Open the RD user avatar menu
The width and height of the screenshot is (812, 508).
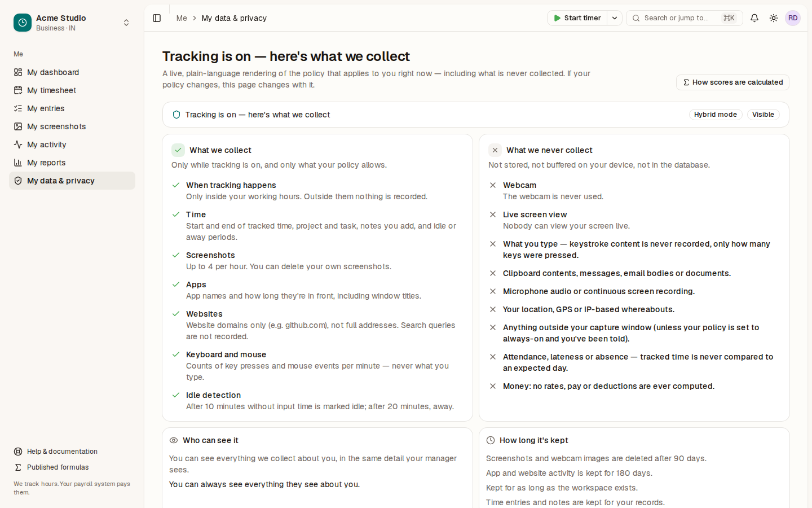tap(793, 18)
